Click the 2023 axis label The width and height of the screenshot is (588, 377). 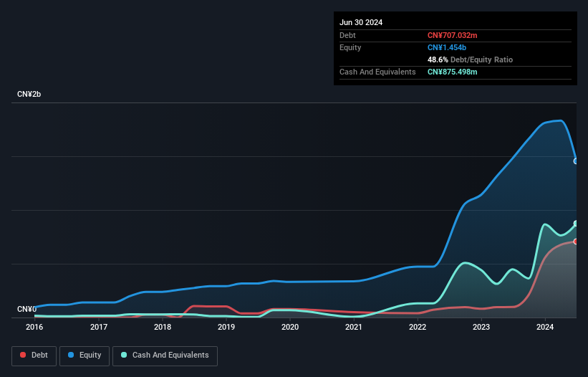click(x=481, y=327)
